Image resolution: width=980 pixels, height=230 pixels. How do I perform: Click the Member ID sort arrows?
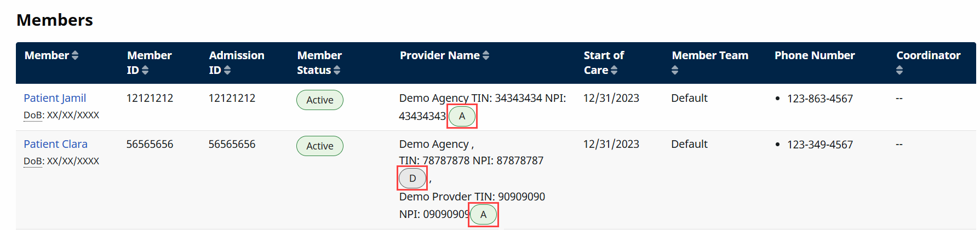[145, 70]
